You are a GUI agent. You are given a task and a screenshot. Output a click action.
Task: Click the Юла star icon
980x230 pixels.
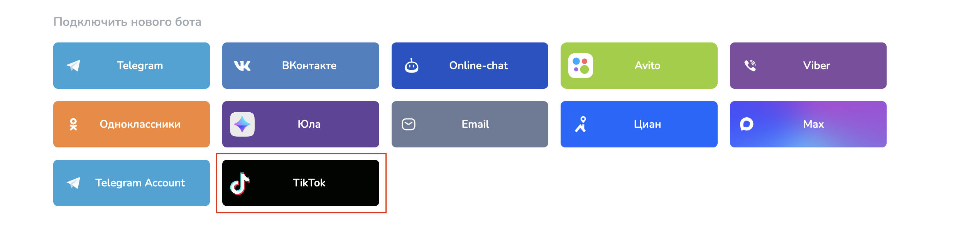coord(242,124)
